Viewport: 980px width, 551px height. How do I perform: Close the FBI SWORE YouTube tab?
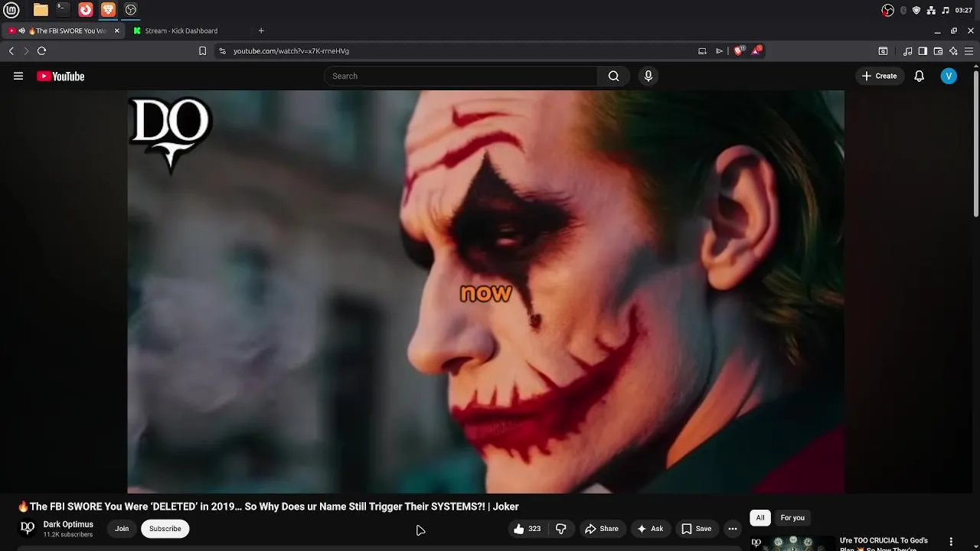click(117, 31)
